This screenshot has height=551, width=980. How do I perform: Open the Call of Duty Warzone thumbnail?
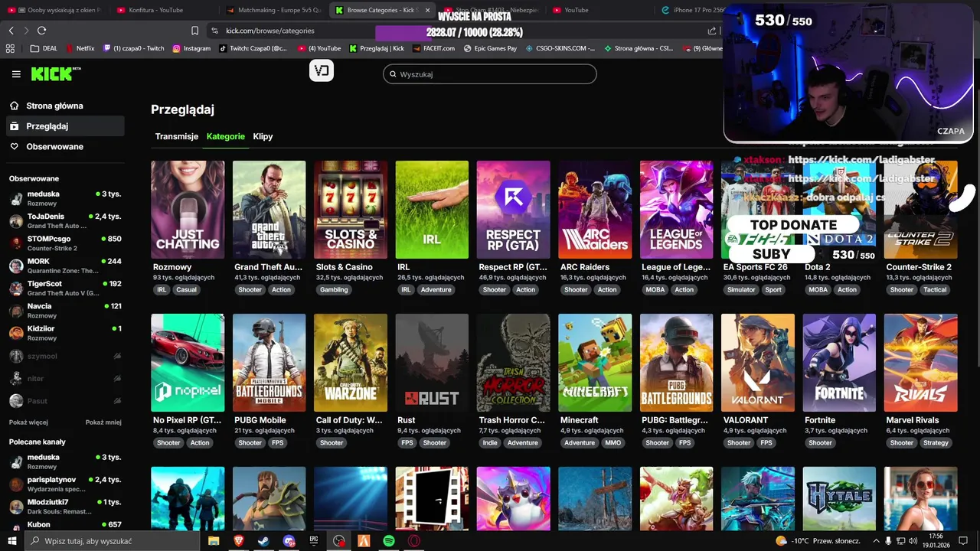click(x=351, y=363)
